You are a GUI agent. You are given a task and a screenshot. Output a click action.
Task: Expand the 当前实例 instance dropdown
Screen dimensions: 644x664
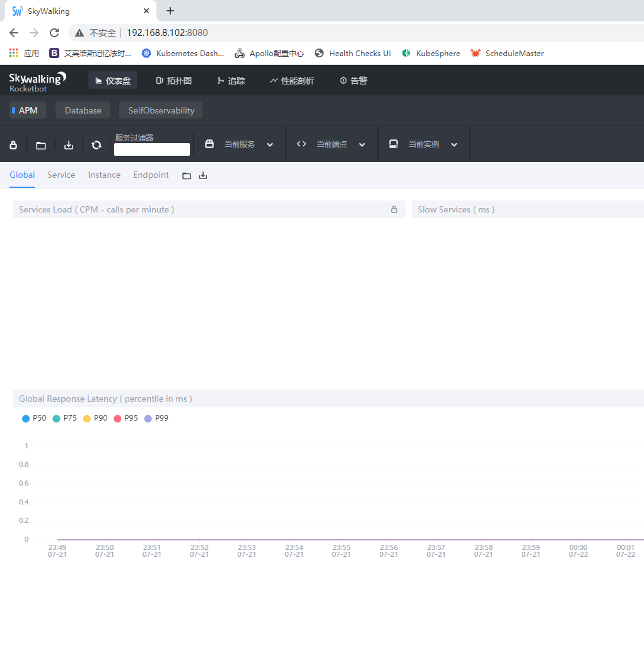[454, 144]
